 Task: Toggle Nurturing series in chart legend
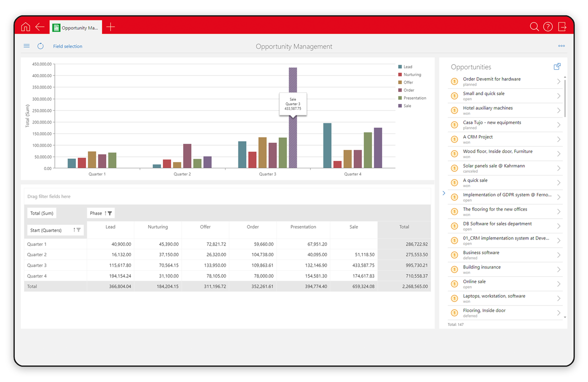[x=410, y=75]
